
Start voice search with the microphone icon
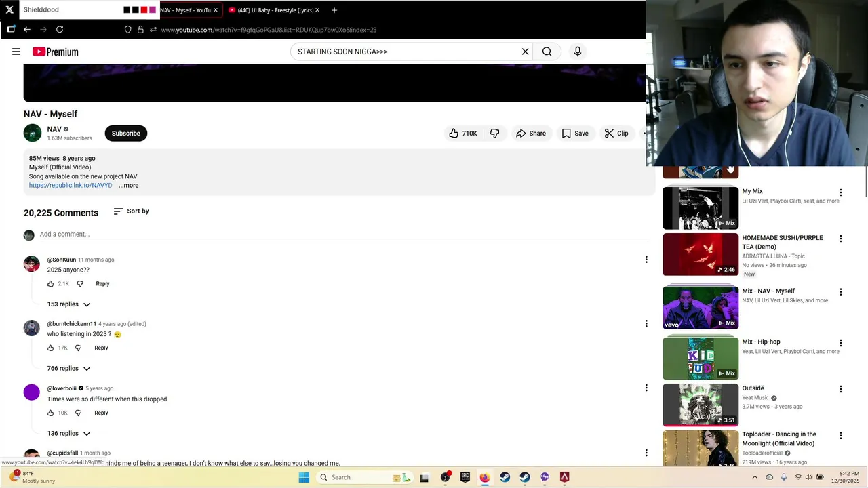coord(578,52)
